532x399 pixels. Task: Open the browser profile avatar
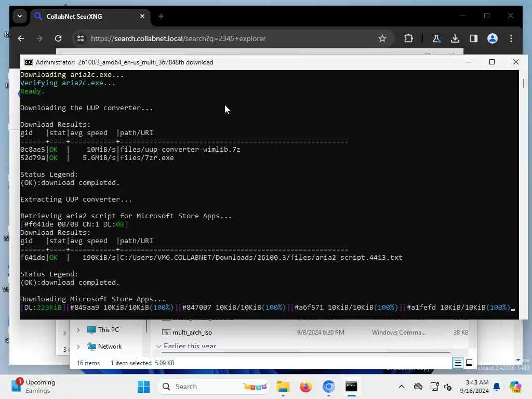coord(493,38)
